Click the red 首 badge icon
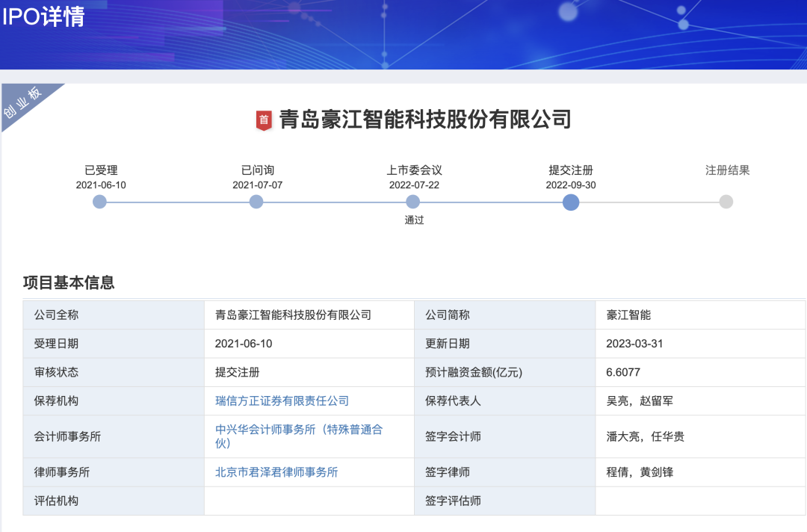 pyautogui.click(x=264, y=120)
